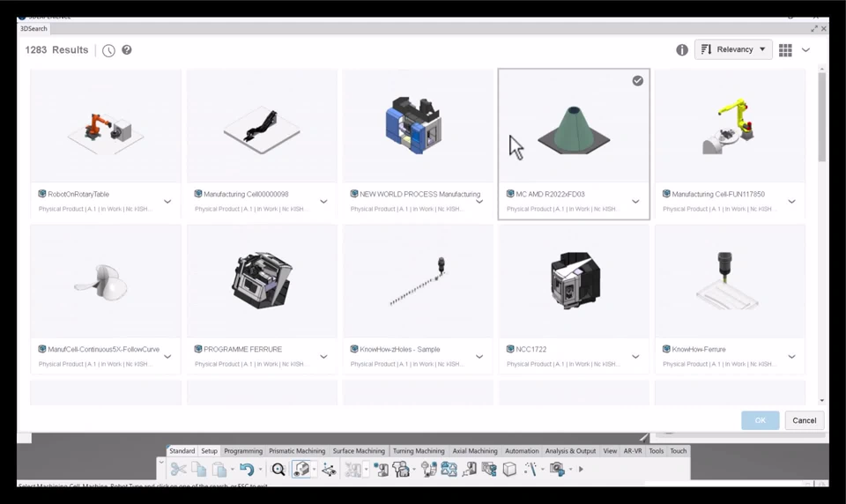Open the Analysis & Output tab

570,451
